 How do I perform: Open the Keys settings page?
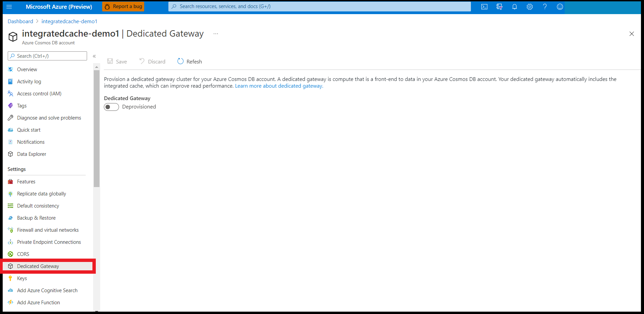[x=22, y=278]
